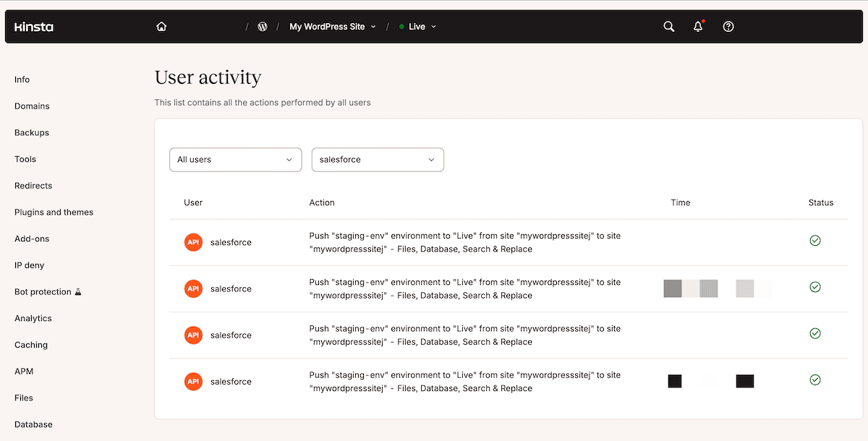
Task: Click the Action column header
Action: pyautogui.click(x=322, y=202)
